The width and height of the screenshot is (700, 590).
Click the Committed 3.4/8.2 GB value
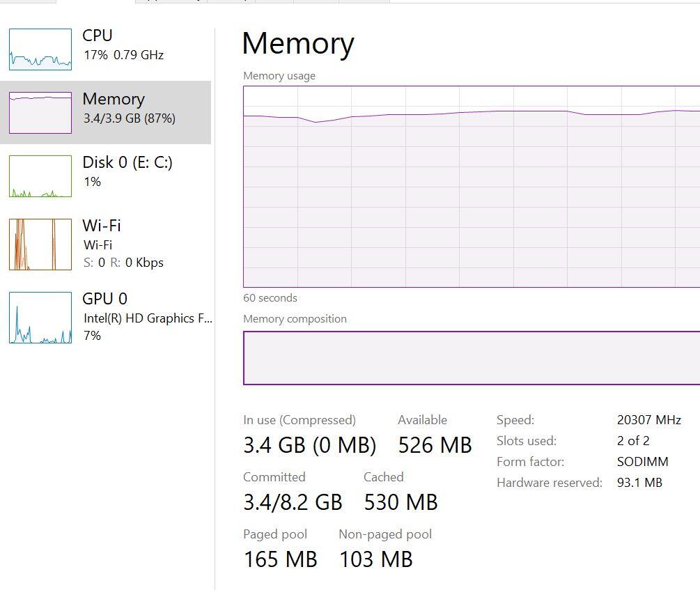[293, 502]
